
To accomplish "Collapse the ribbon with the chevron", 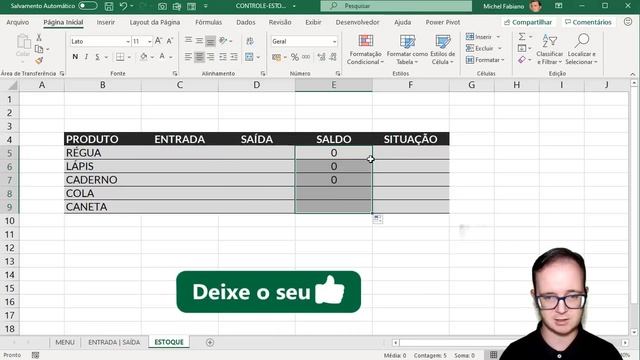I will coord(633,74).
